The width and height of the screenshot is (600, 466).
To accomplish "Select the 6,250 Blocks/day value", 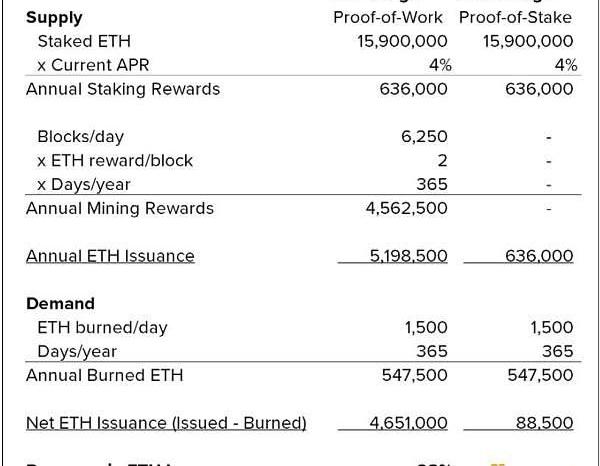I will (424, 137).
